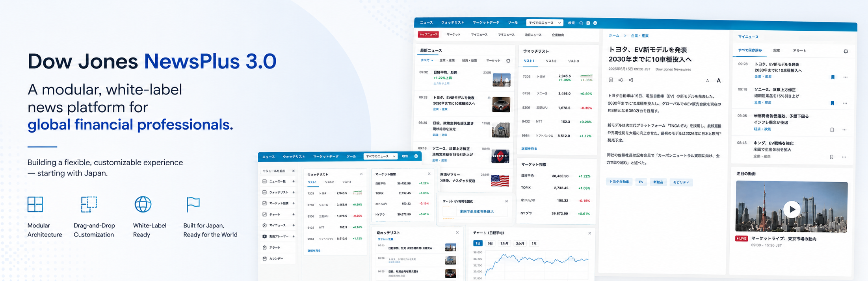Open すべてのニュース dropdown in small window
Screen dimensions: 868x281
[x=380, y=156]
